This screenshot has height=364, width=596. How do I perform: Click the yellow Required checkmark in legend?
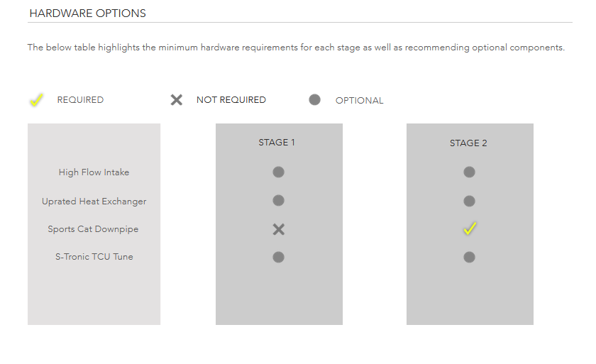click(x=36, y=100)
